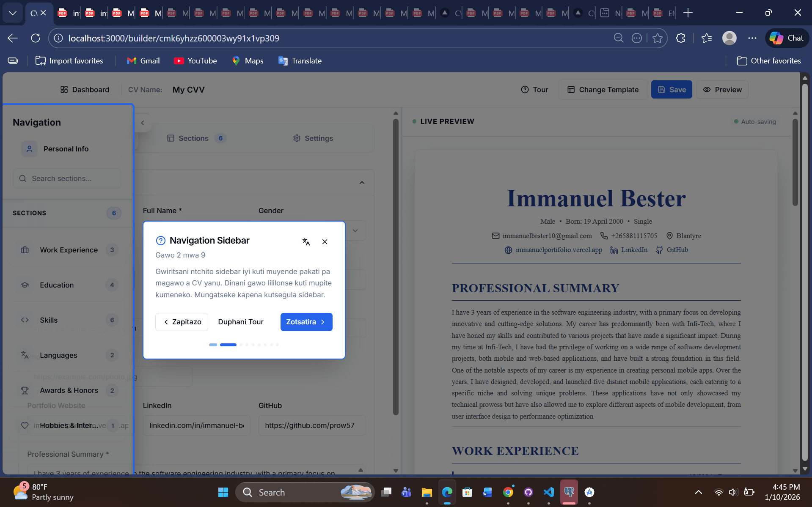Open the Gender dropdown
Viewport: 812px width, 507px height.
point(355,231)
